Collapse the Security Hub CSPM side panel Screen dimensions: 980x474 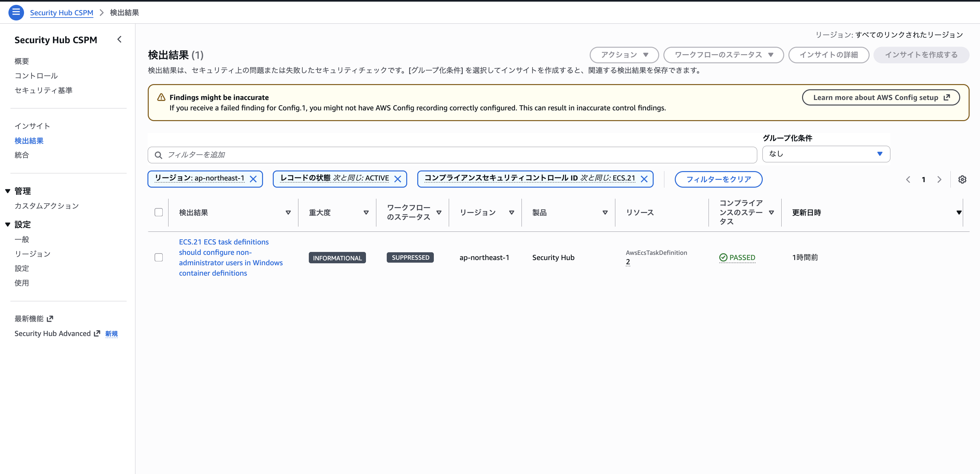tap(119, 39)
